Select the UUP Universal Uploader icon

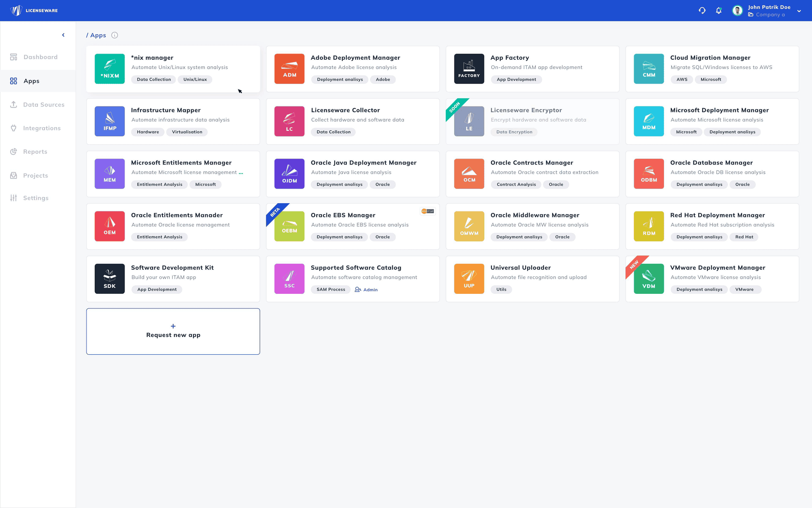point(469,279)
